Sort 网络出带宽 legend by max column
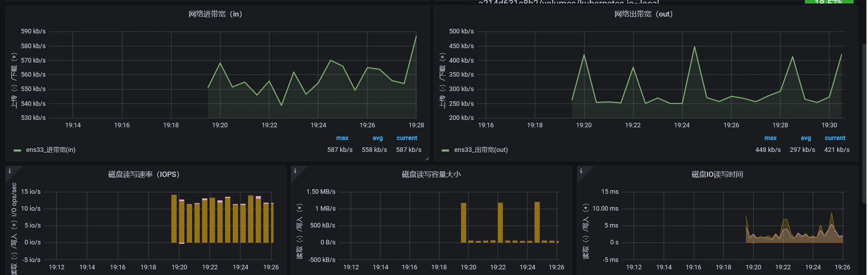 (770, 138)
